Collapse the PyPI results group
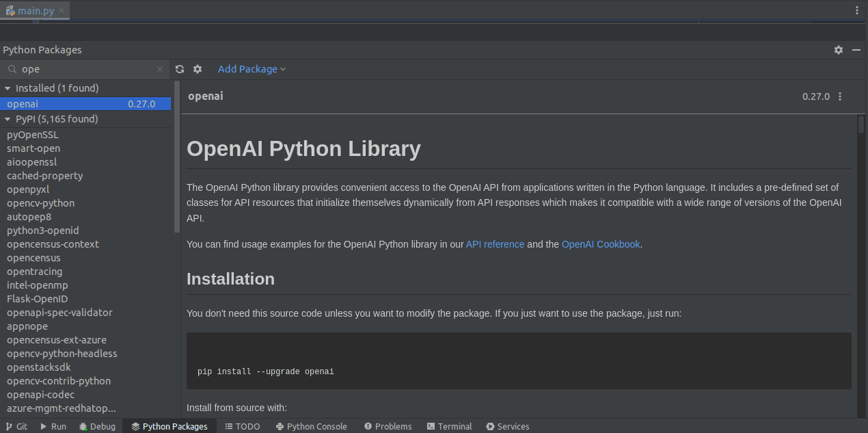Image resolution: width=868 pixels, height=433 pixels. [8, 119]
